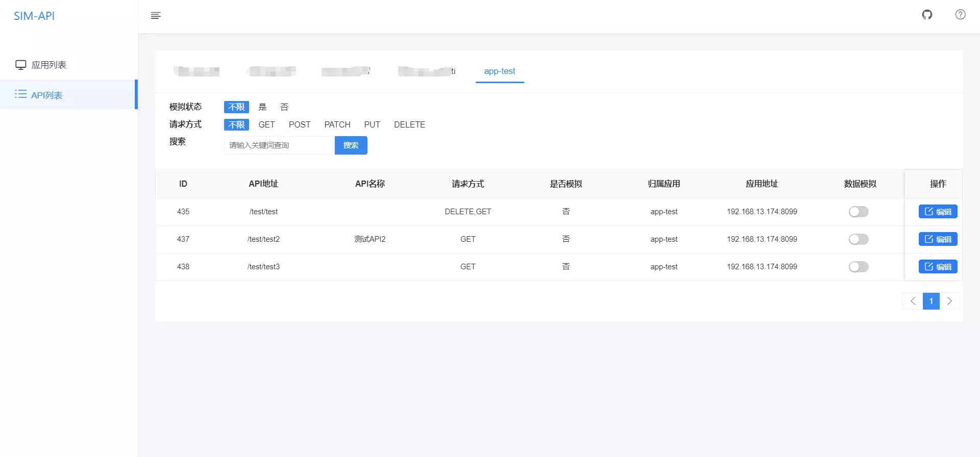Toggle 数据模拟 switch for API 435
The height and width of the screenshot is (457, 980).
[x=859, y=212]
